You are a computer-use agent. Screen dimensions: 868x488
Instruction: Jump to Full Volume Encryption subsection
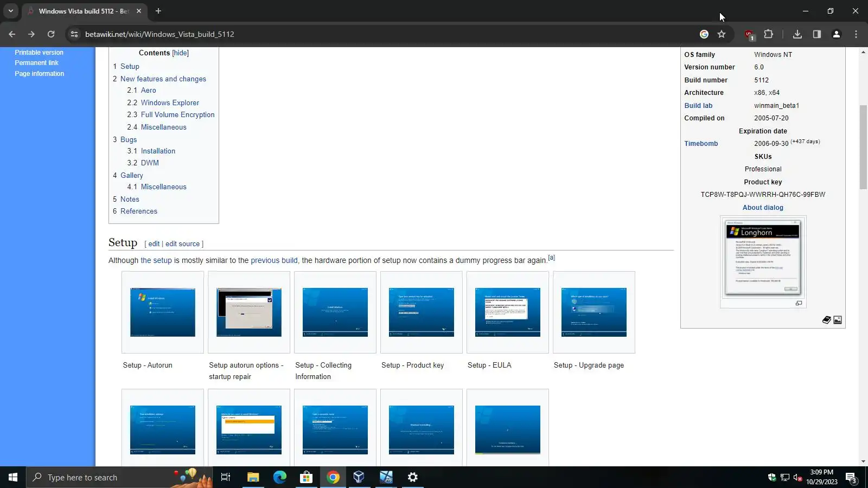178,115
